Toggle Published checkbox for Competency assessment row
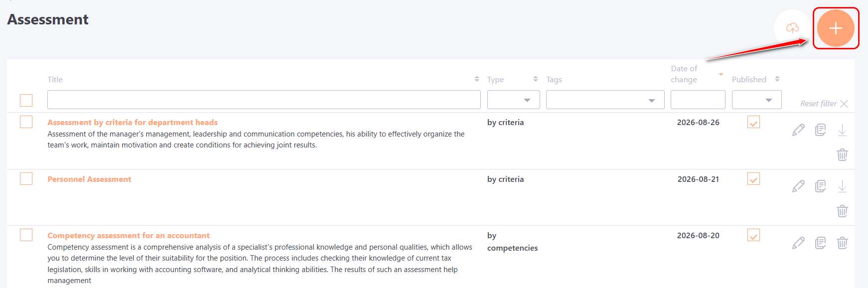 [753, 235]
